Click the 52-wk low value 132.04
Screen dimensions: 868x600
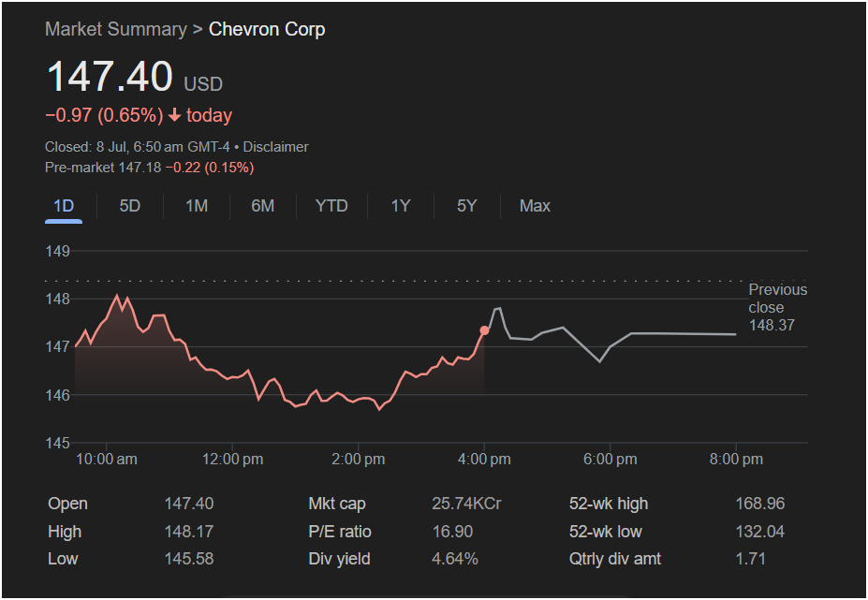coord(760,532)
